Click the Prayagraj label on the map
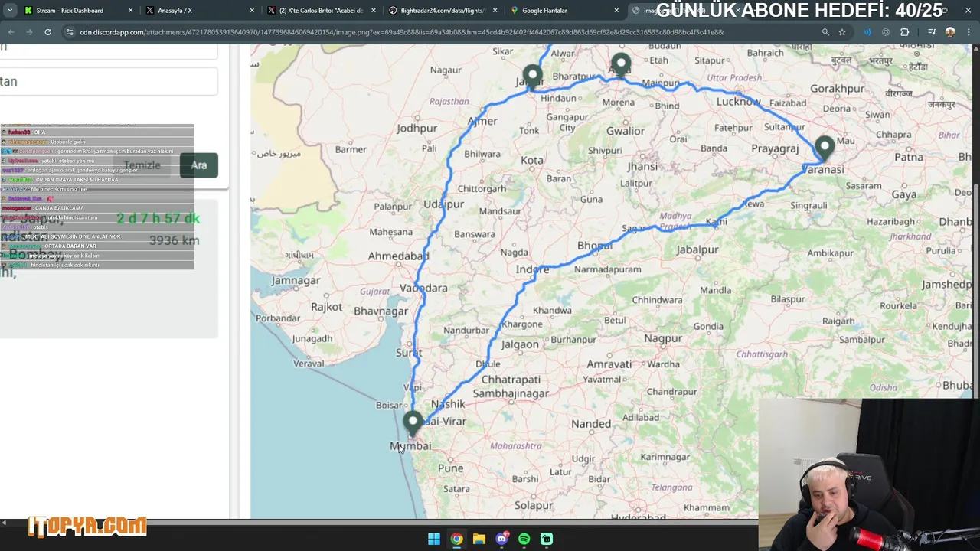 point(775,148)
